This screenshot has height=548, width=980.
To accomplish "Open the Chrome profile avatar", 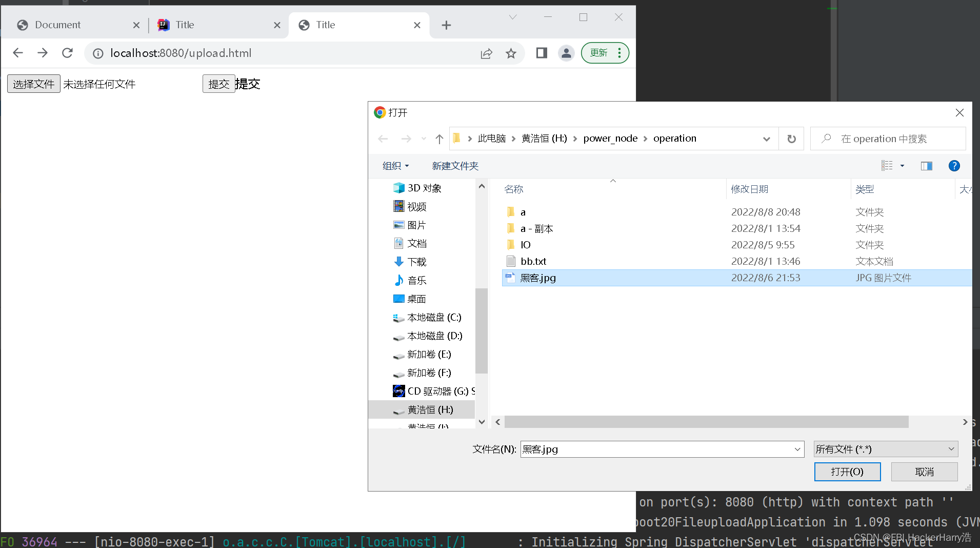I will coord(566,53).
